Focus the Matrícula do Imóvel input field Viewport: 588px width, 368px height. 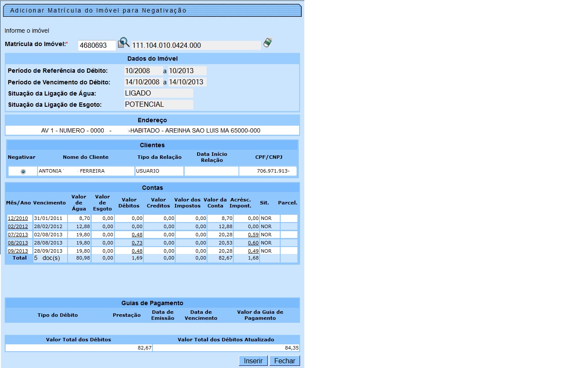(97, 45)
